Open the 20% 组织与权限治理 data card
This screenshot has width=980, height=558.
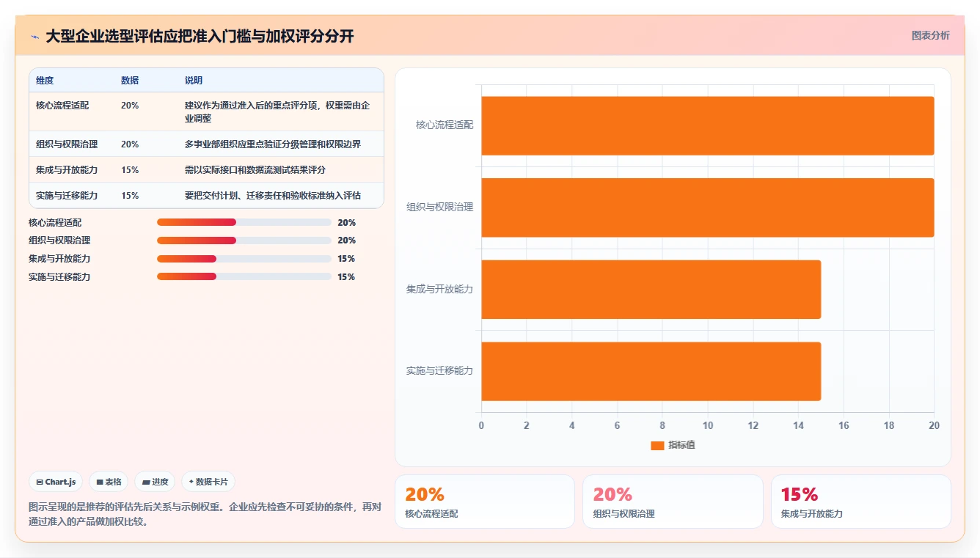tap(673, 502)
